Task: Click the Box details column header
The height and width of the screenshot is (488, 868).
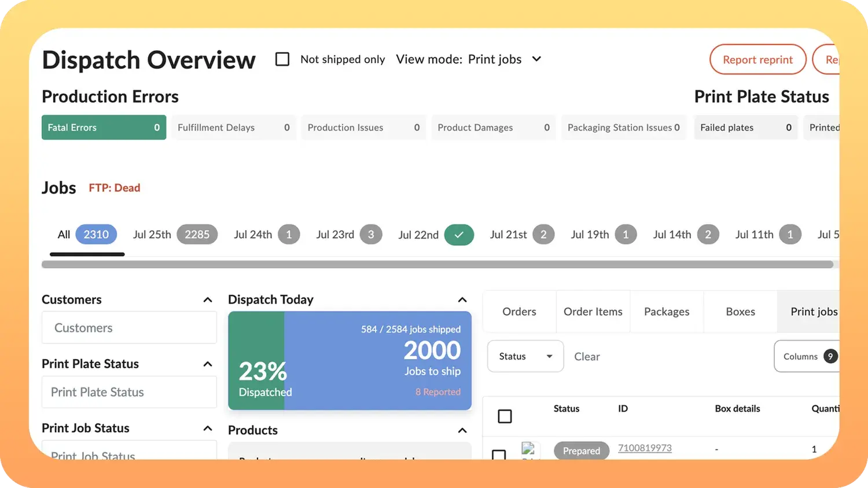Action: point(737,409)
